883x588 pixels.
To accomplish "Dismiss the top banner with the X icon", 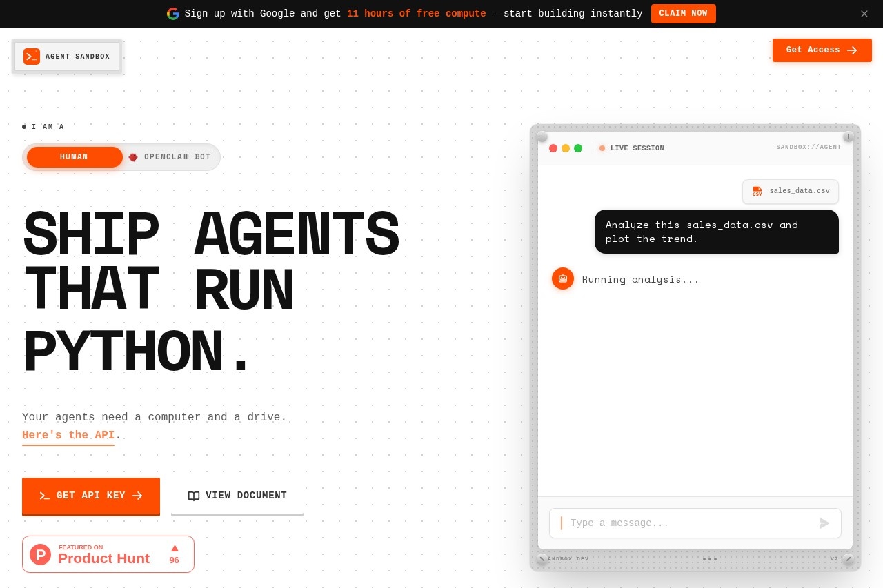I will pos(864,14).
